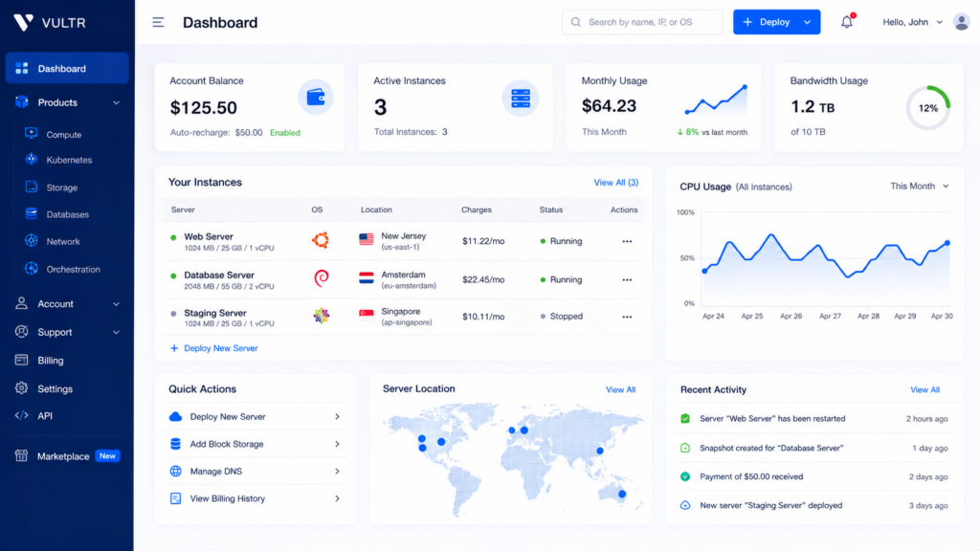Open API in the sidebar

[x=44, y=415]
